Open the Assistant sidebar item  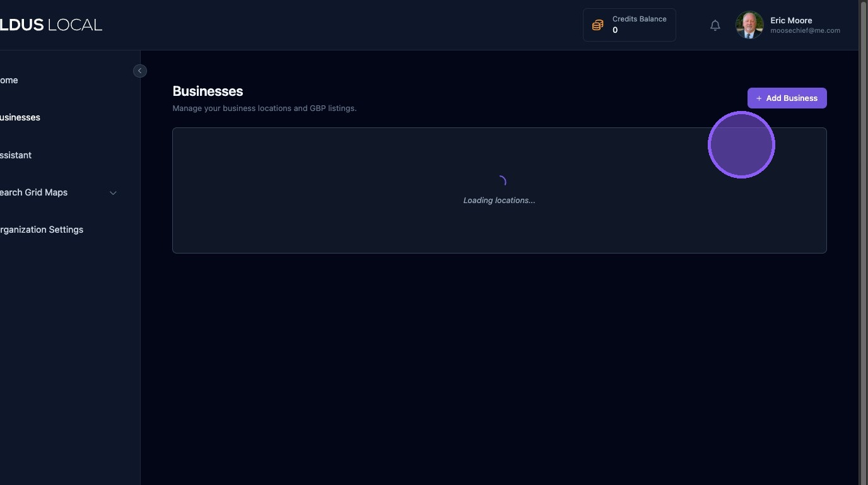pyautogui.click(x=16, y=155)
